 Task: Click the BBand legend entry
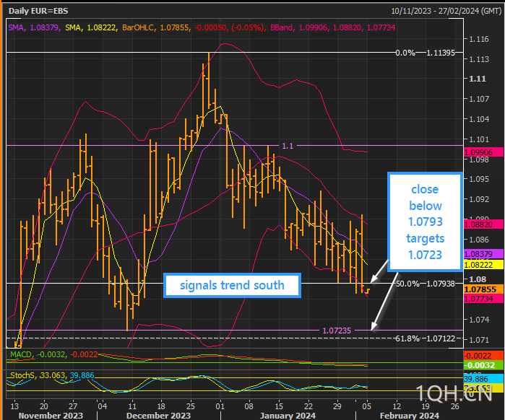pyautogui.click(x=333, y=27)
